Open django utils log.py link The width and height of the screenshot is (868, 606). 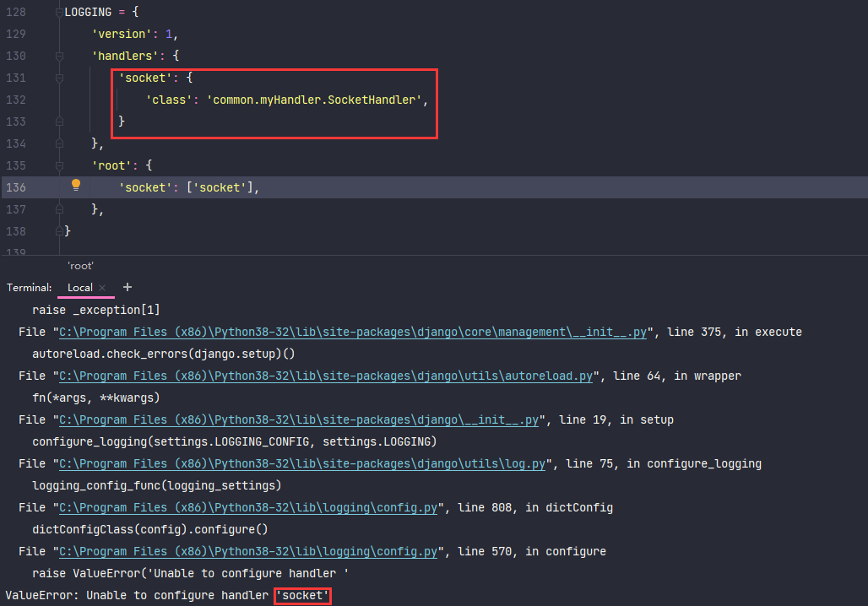pyautogui.click(x=302, y=463)
